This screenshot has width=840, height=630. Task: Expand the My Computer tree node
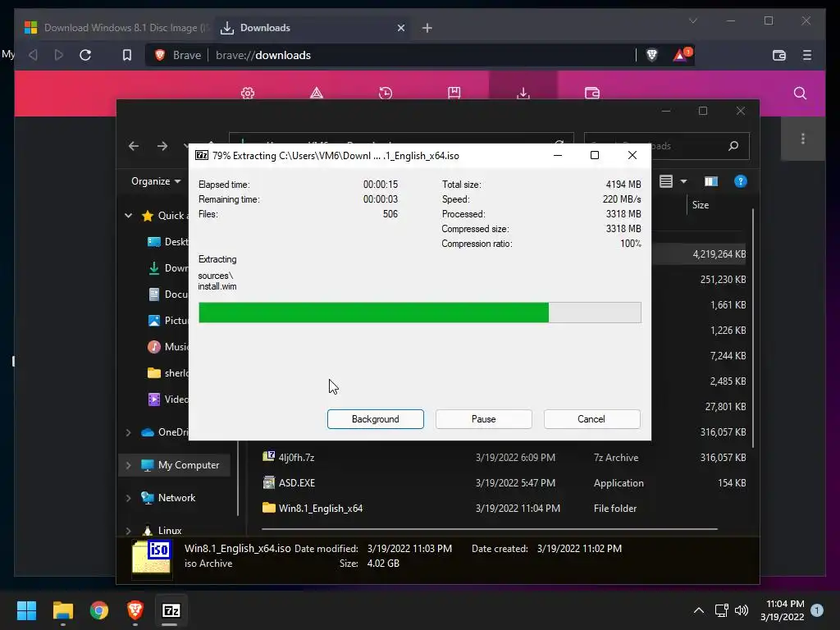(x=128, y=466)
